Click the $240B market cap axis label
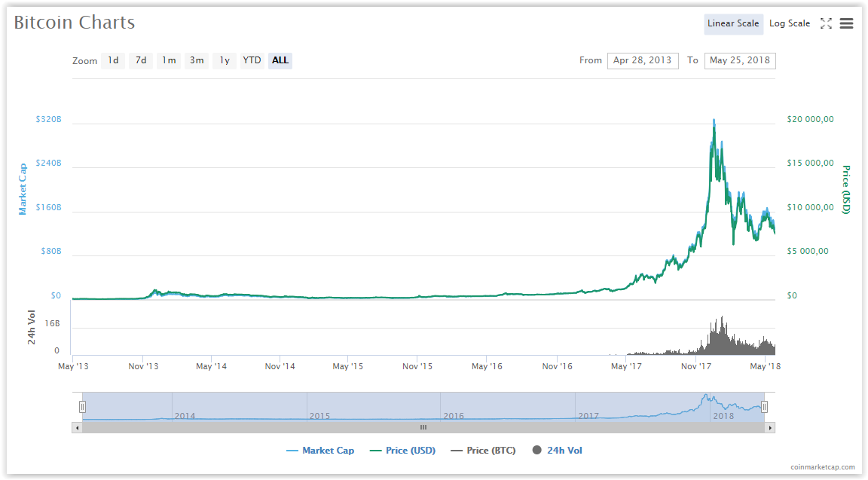 [49, 164]
